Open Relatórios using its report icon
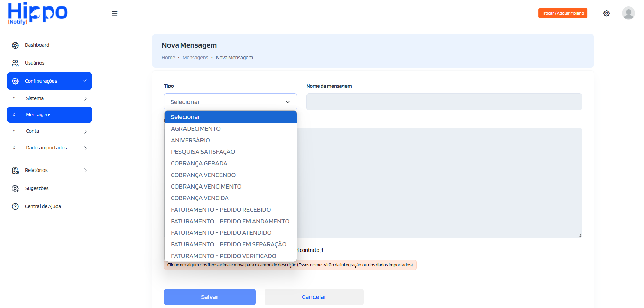 (15, 170)
